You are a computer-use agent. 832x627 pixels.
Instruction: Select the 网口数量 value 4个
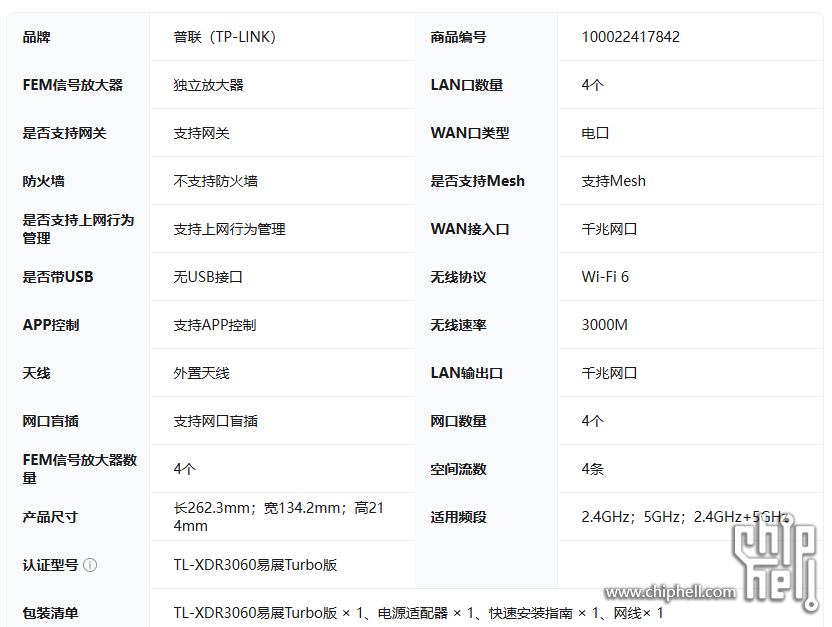click(593, 421)
